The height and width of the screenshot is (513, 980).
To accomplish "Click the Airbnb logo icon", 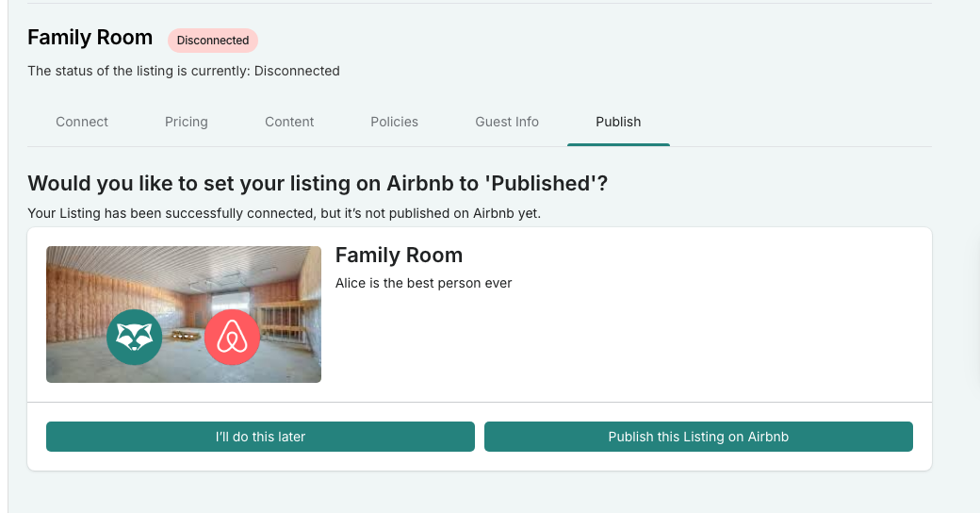I will coord(232,337).
